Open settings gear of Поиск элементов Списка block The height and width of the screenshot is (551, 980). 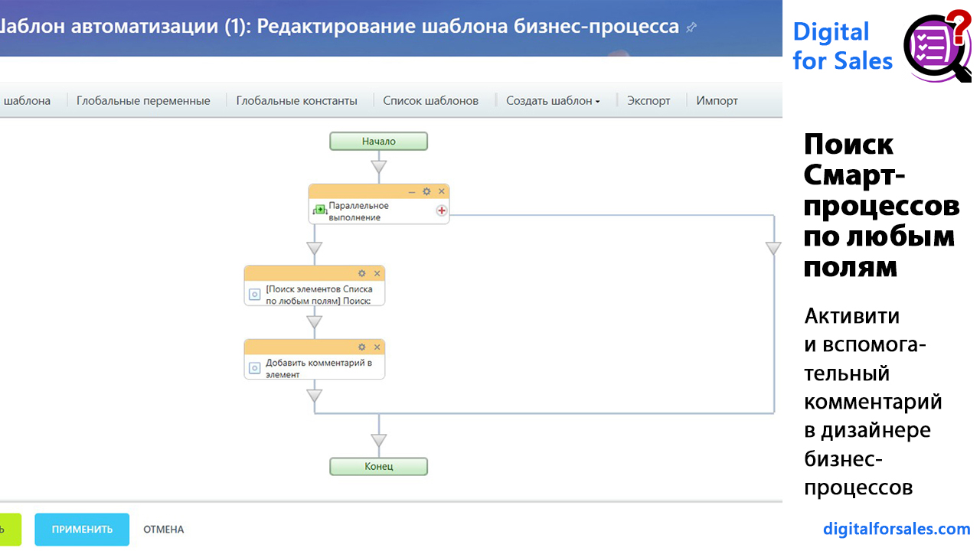click(x=362, y=273)
